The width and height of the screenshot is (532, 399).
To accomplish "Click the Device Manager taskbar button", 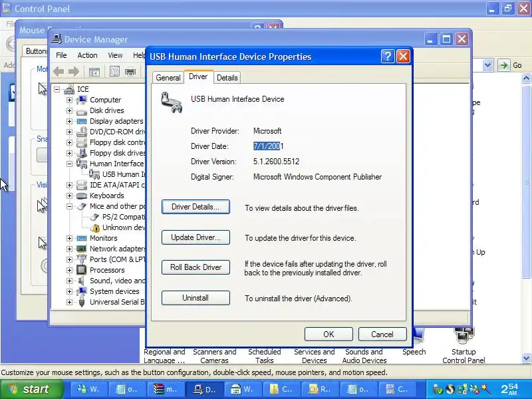I will (205, 390).
